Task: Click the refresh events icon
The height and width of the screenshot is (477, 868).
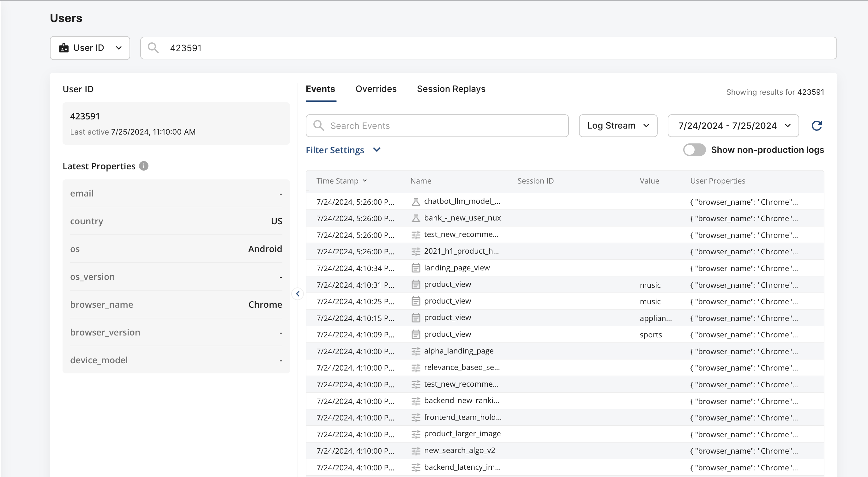Action: [817, 126]
